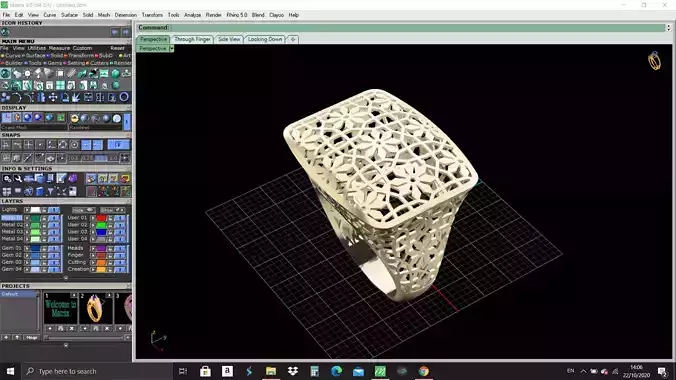Open the Rhino 5.0 menu
The width and height of the screenshot is (676, 380).
point(237,15)
